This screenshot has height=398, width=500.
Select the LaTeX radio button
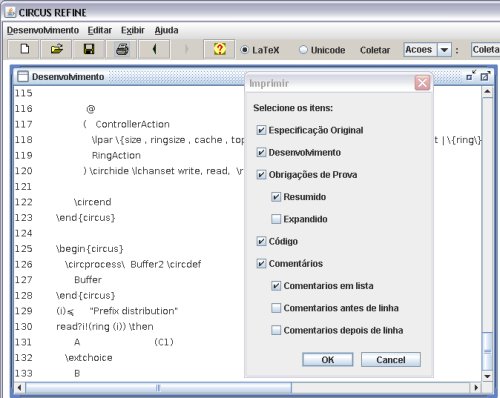(245, 50)
